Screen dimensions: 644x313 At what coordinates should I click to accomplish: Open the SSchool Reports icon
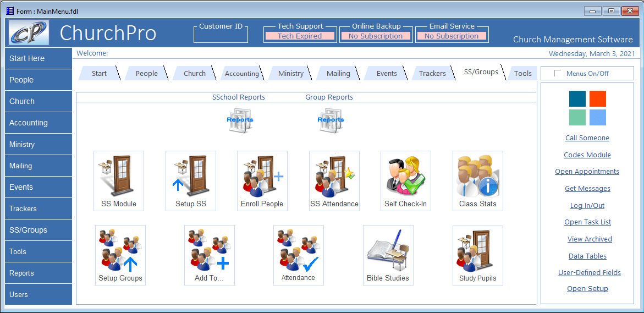click(x=240, y=120)
